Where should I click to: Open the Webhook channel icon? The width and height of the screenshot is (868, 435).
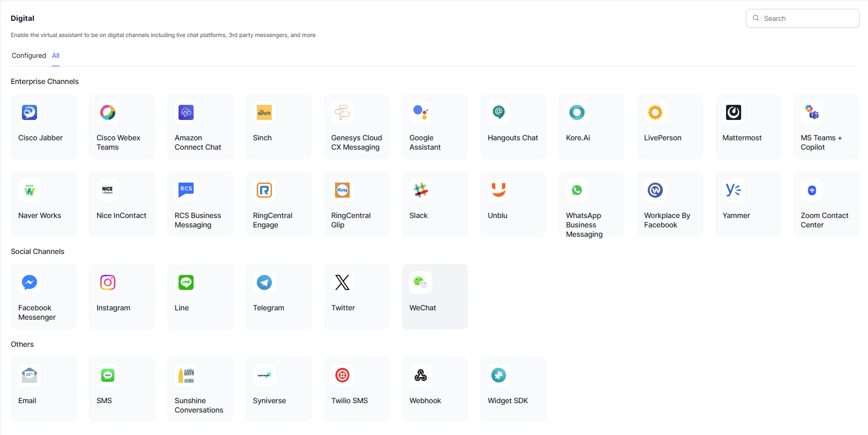coord(421,376)
